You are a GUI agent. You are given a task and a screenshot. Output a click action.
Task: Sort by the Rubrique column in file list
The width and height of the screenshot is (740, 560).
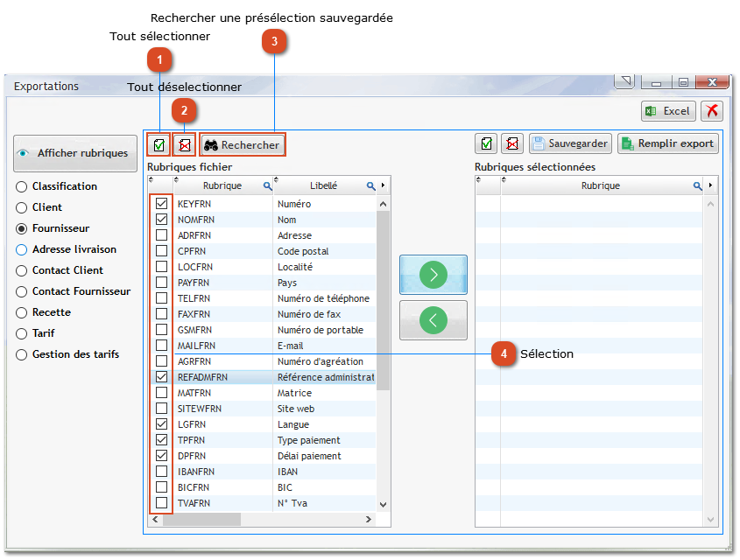coord(222,186)
